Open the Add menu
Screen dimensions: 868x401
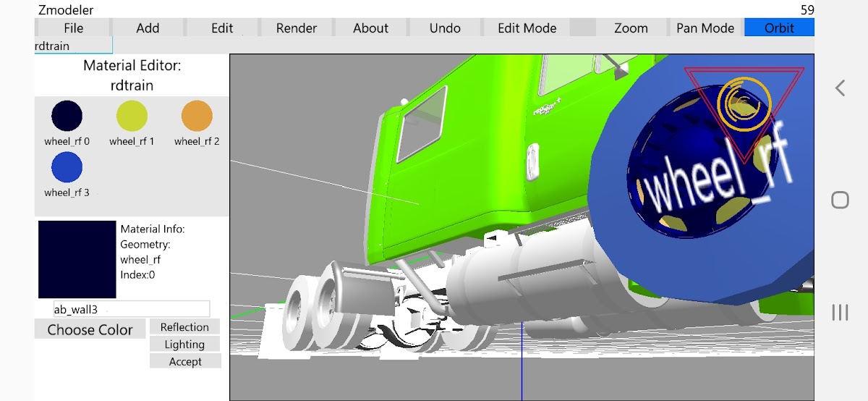[x=148, y=28]
